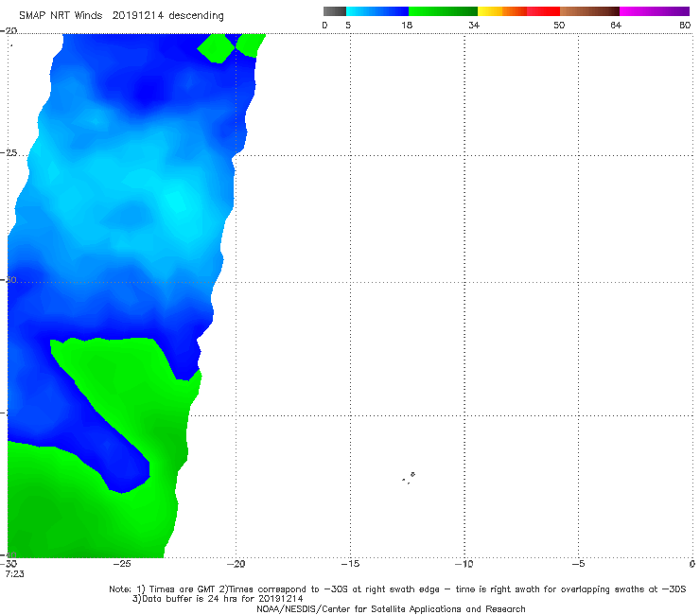Click the latitude axis label '-20'

(9, 30)
